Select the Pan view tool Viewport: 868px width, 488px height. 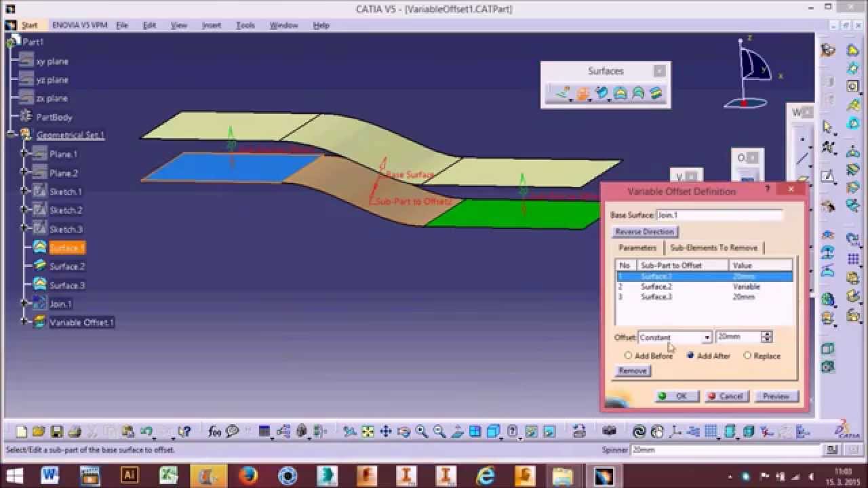point(386,431)
